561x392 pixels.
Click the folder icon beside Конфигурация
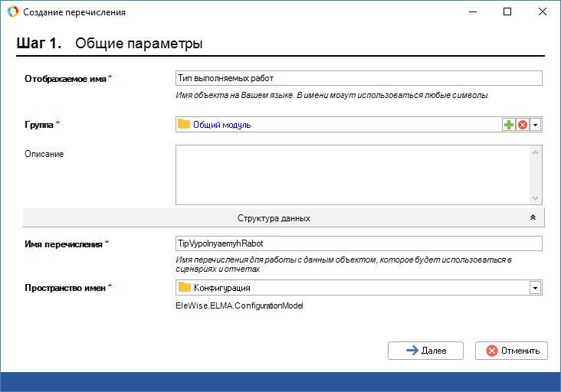tap(184, 287)
